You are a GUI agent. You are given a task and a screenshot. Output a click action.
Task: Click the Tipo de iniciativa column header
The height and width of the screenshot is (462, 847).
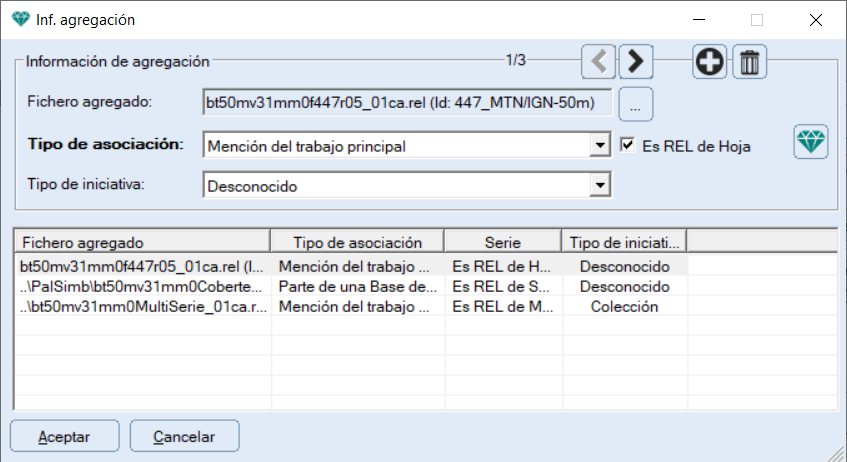624,242
